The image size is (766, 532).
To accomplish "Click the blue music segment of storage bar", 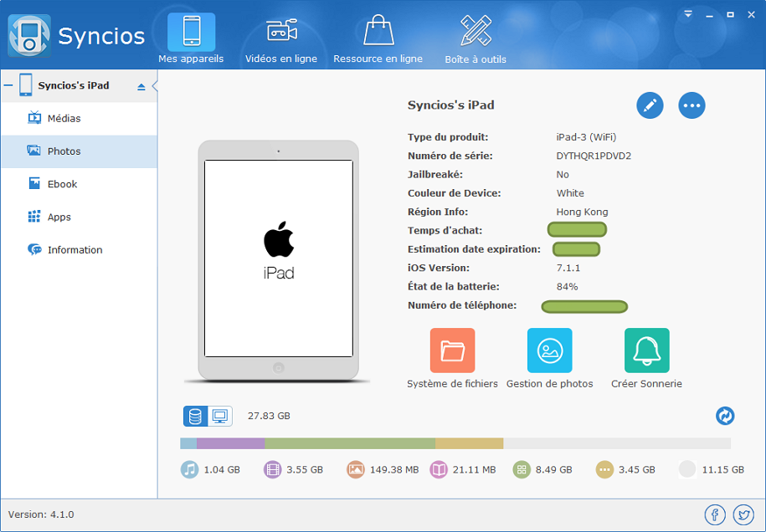I will [188, 443].
